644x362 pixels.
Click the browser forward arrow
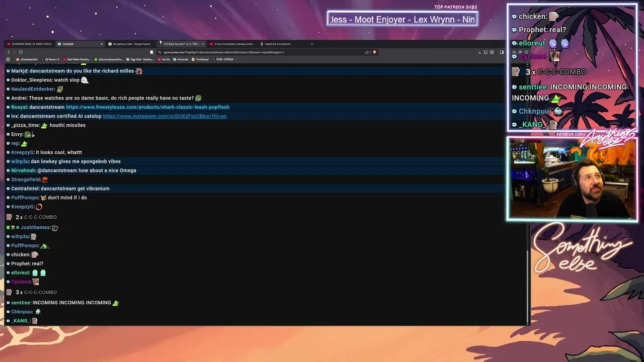14,52
